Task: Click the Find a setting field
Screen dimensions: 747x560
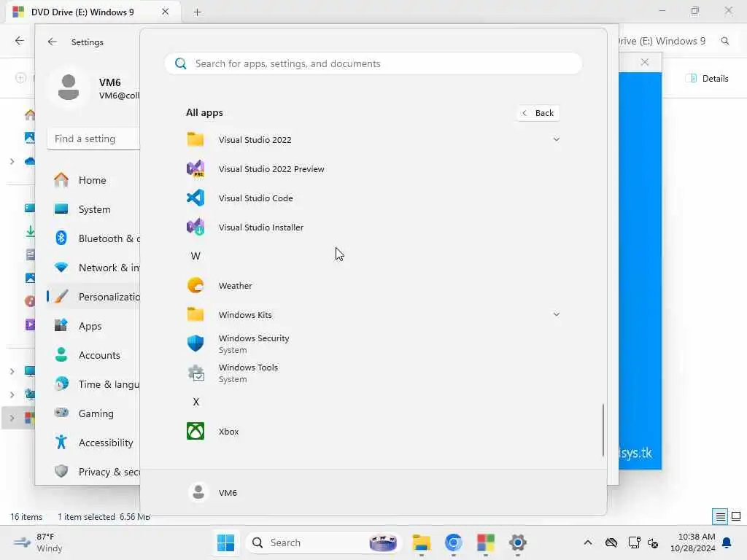Action: pyautogui.click(x=93, y=139)
